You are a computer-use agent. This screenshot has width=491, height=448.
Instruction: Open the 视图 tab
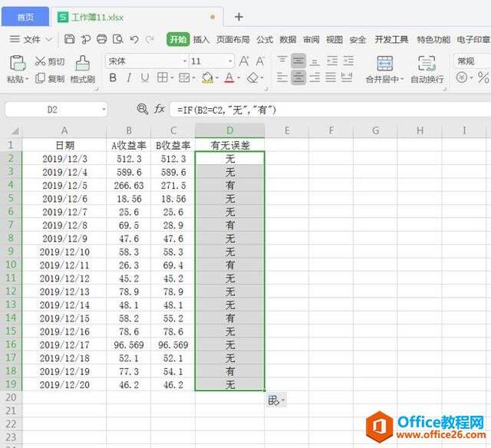pos(334,40)
